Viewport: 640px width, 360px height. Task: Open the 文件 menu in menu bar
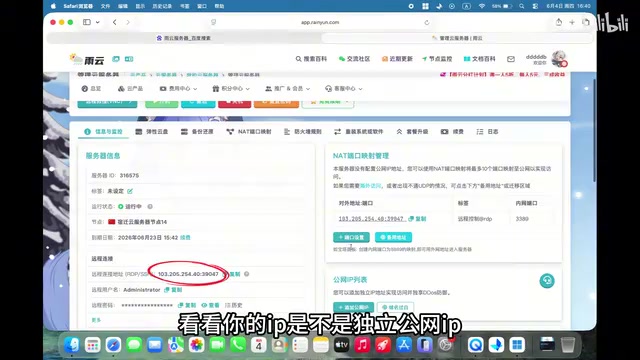(105, 6)
